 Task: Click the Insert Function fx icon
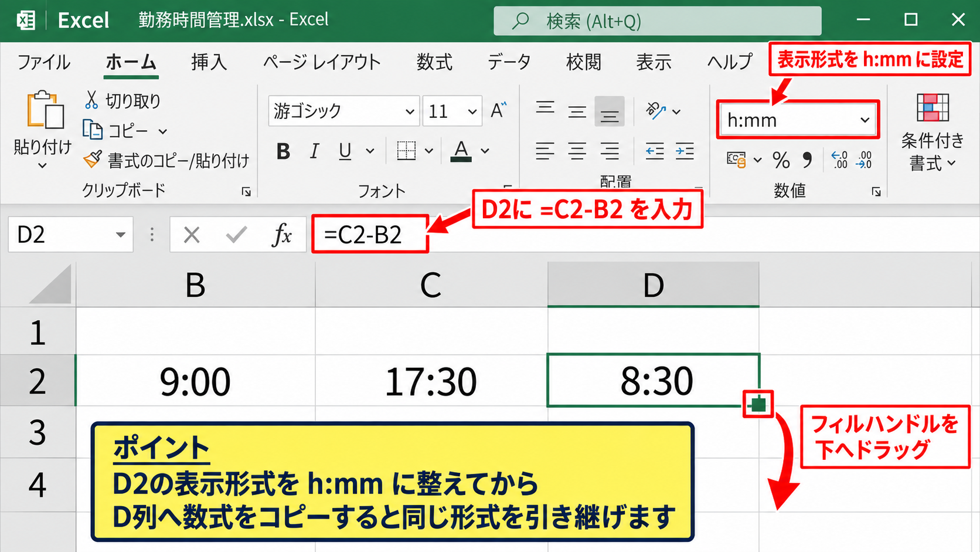pyautogui.click(x=282, y=235)
